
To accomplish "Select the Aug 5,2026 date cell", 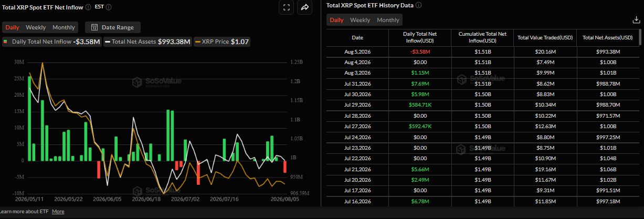I will [x=357, y=52].
